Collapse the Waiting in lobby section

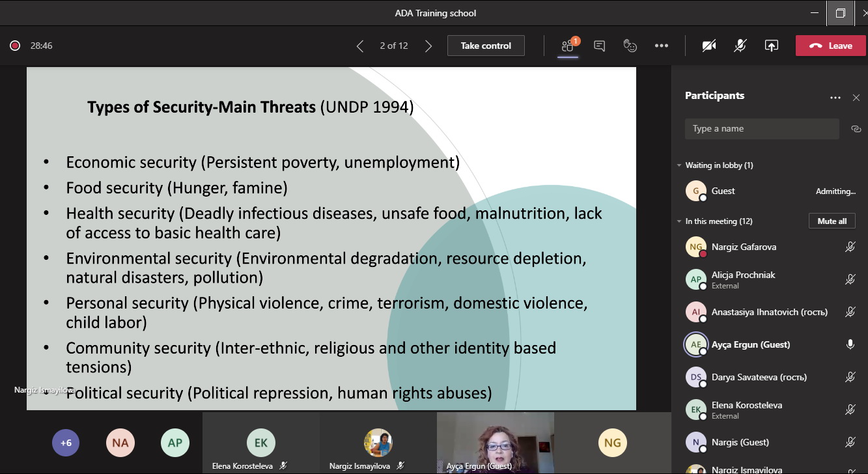(680, 165)
